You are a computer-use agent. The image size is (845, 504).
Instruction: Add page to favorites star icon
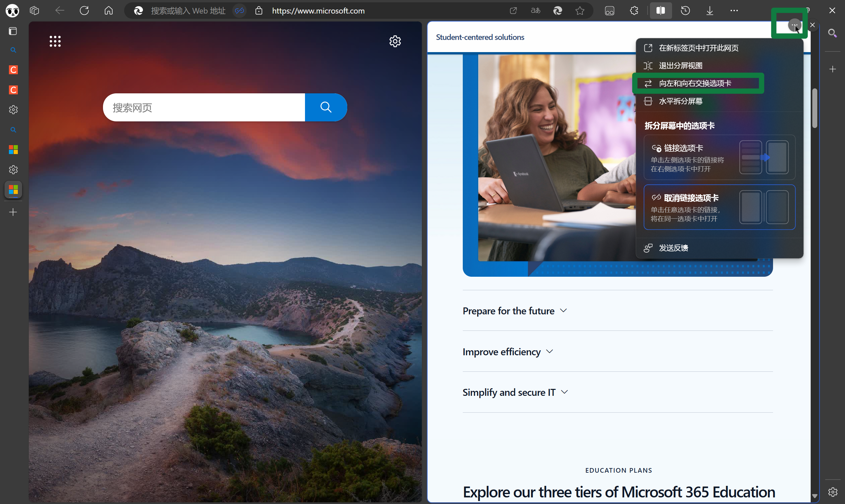pyautogui.click(x=580, y=11)
